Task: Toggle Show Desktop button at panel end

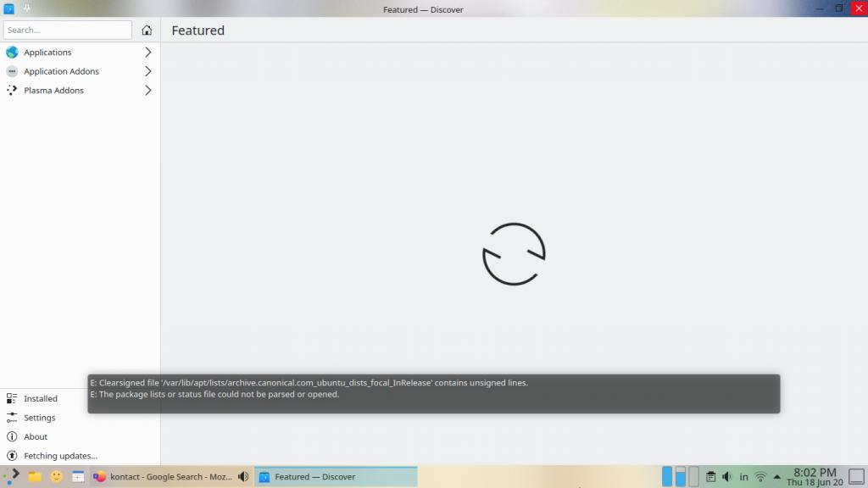Action: coord(855,477)
